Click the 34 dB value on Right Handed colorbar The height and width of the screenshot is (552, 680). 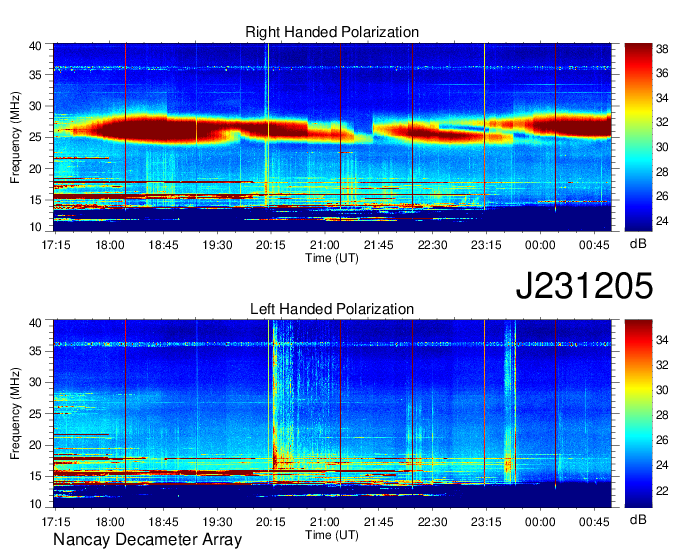(662, 98)
